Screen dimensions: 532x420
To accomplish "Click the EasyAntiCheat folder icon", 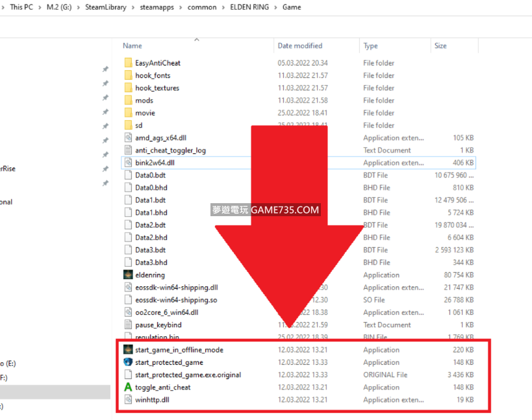I will coord(128,63).
